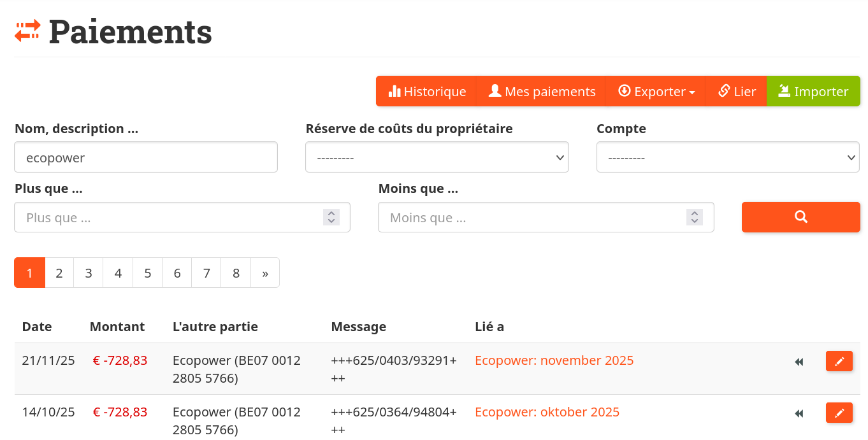868x440 pixels.
Task: Select the Historique tab
Action: [x=426, y=91]
